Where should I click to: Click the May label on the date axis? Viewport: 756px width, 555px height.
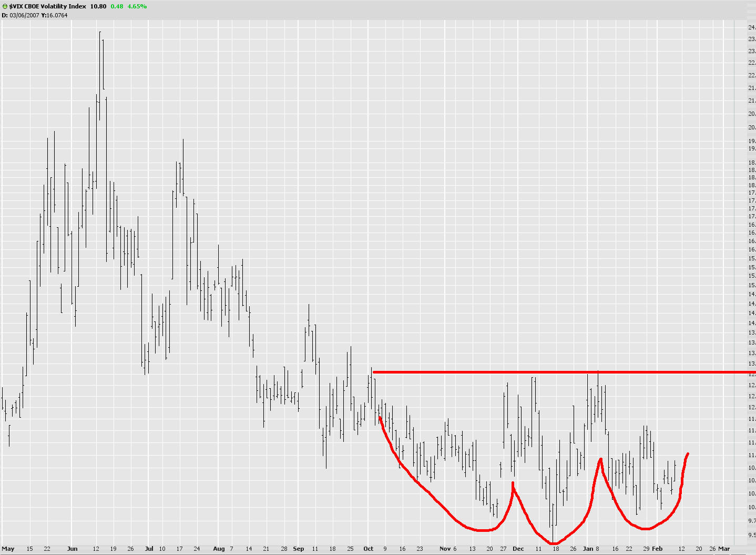(8, 549)
